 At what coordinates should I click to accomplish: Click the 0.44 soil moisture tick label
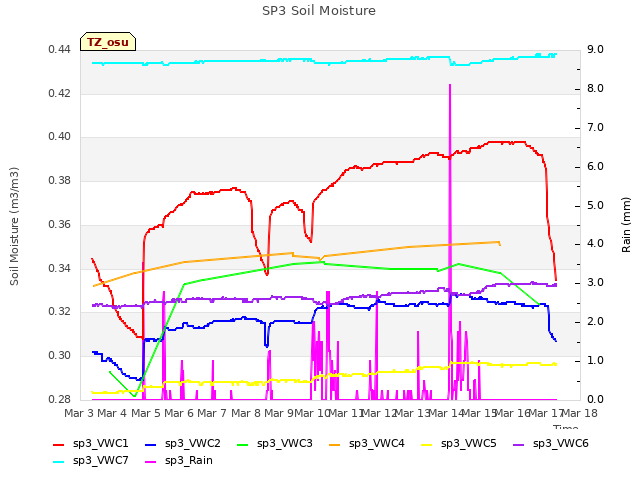(x=60, y=50)
